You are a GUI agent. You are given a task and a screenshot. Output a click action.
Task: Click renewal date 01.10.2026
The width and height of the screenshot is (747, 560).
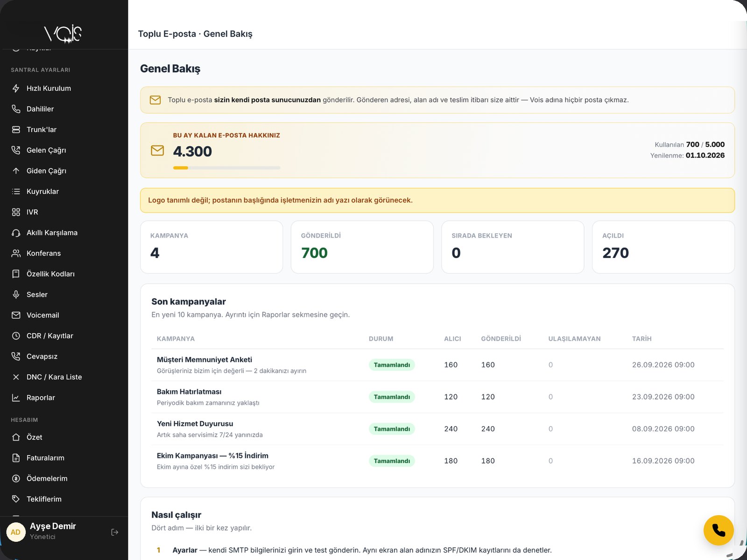click(x=705, y=155)
